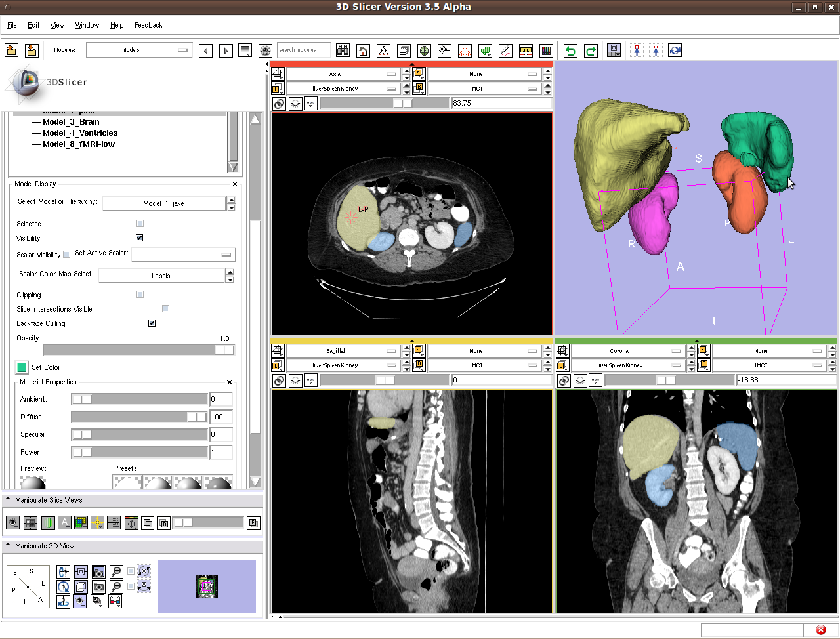The image size is (840, 639).
Task: Select Model_4_Ventricles in the model tree
Action: [79, 133]
